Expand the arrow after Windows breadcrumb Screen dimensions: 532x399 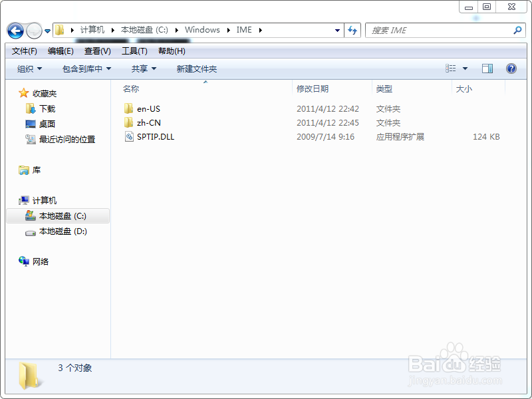click(228, 30)
